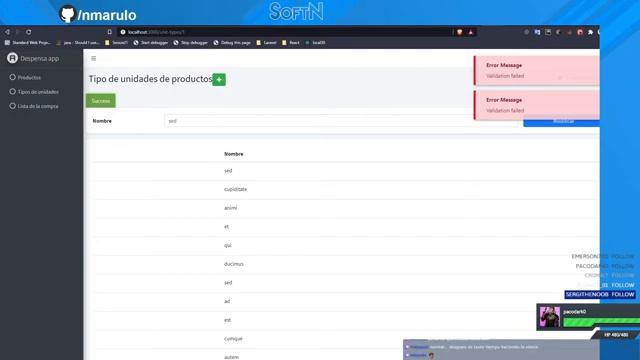Select the cupiditate table row

click(x=346, y=189)
